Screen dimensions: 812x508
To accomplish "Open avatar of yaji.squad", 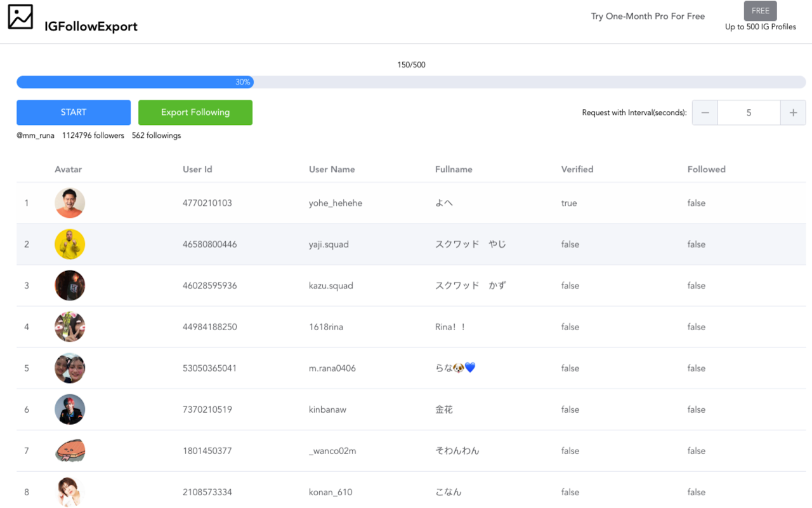I will [x=70, y=244].
